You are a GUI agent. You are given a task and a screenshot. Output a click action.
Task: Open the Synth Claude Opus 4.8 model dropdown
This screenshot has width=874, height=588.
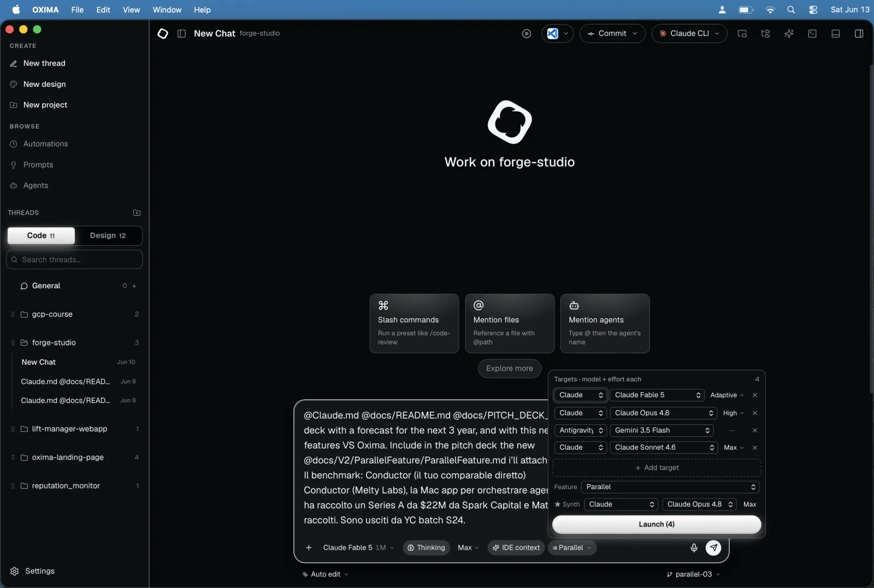click(x=699, y=504)
